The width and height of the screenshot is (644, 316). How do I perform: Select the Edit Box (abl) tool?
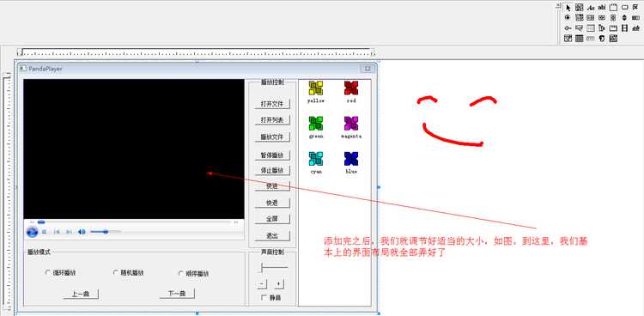point(602,8)
